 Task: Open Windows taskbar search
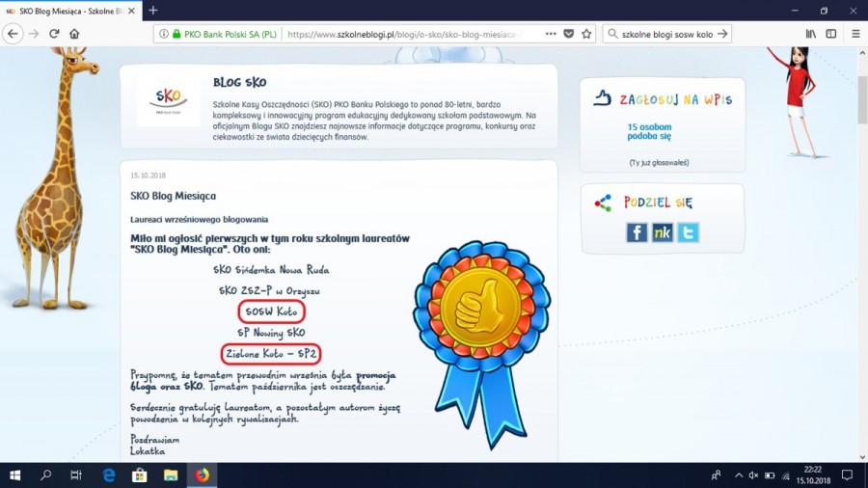(x=46, y=475)
